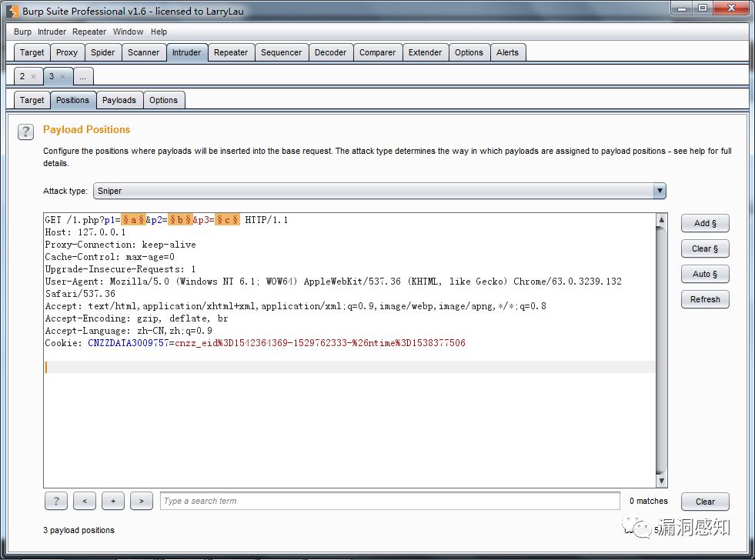Click the Refresh button

pos(705,299)
